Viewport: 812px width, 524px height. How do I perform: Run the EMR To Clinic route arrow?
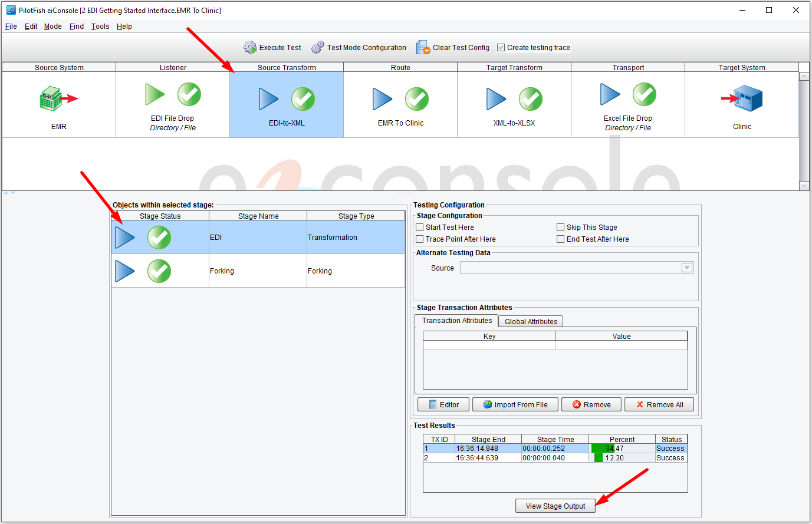[x=383, y=99]
